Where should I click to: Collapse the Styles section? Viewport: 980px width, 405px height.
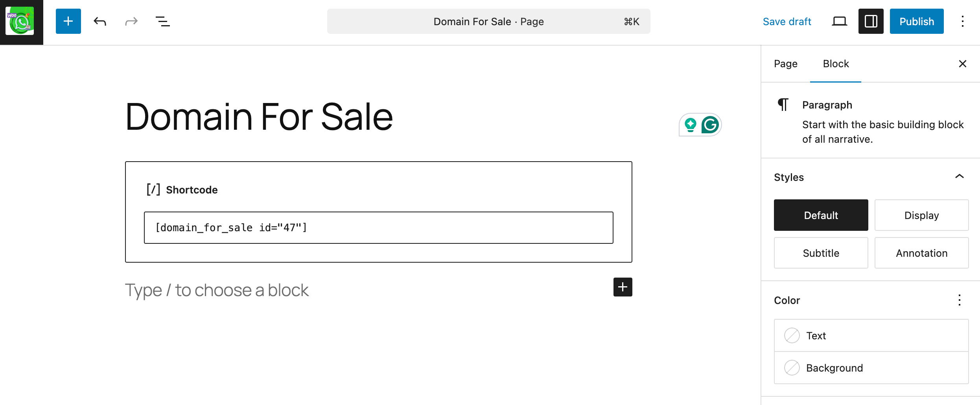pos(960,177)
